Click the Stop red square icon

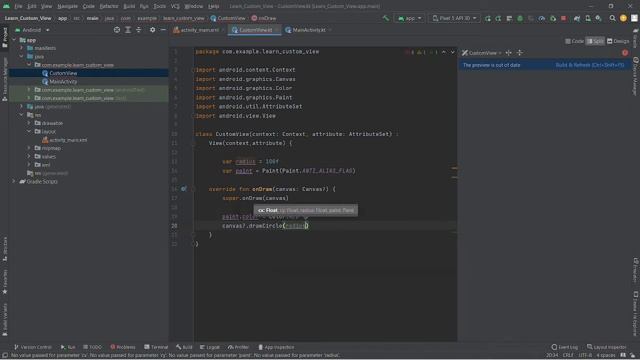[564, 18]
